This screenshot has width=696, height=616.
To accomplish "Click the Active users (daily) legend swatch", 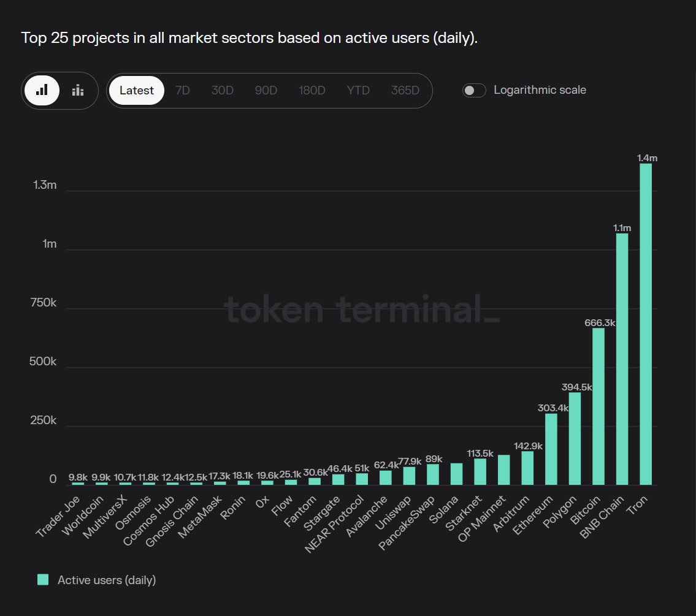I will coord(43,579).
